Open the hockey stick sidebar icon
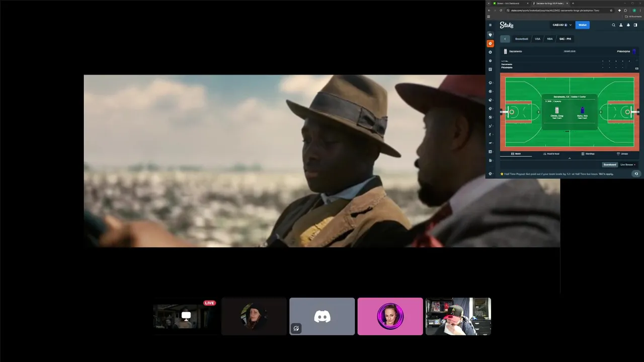The height and width of the screenshot is (362, 644). (491, 126)
